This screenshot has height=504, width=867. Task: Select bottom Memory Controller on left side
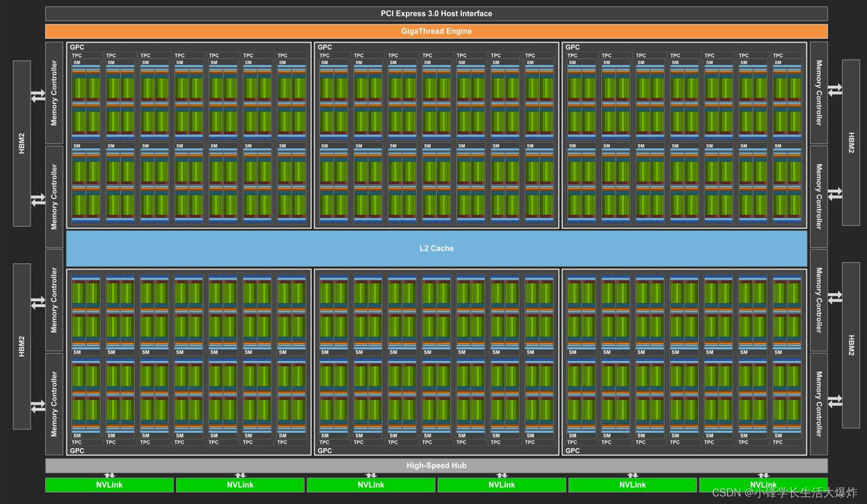point(54,404)
